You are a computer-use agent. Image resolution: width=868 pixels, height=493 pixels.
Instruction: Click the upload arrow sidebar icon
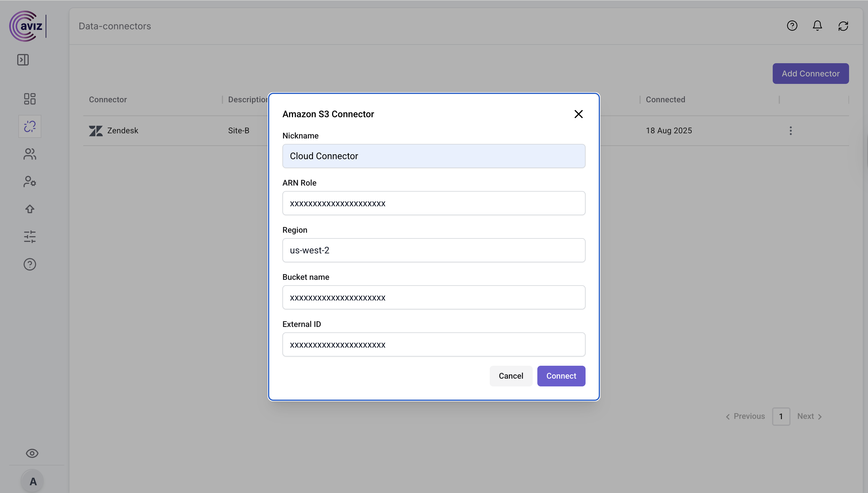tap(30, 209)
